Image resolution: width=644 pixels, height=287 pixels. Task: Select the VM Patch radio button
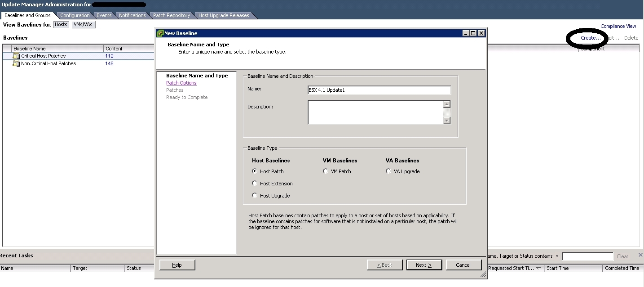(x=326, y=171)
